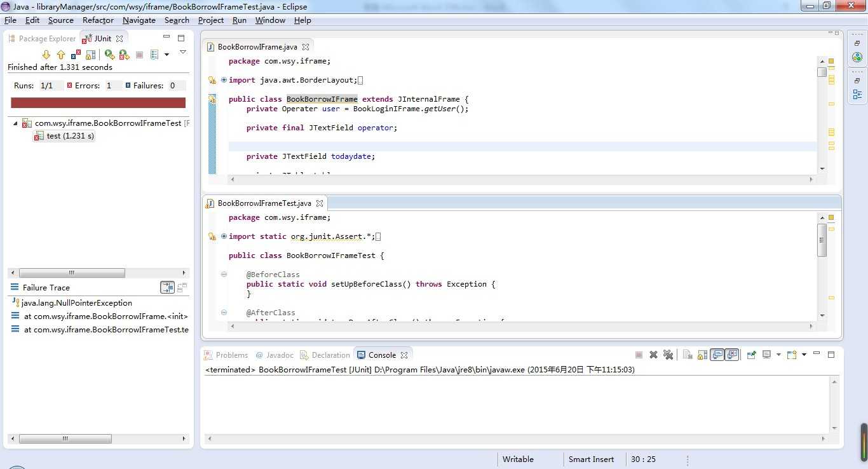Click Display Selected Console icon

point(766,355)
